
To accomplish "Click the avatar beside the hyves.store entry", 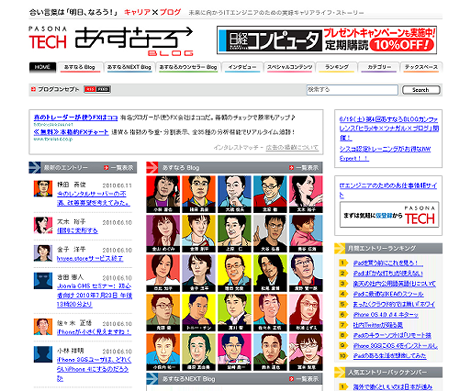I will pyautogui.click(x=43, y=253).
